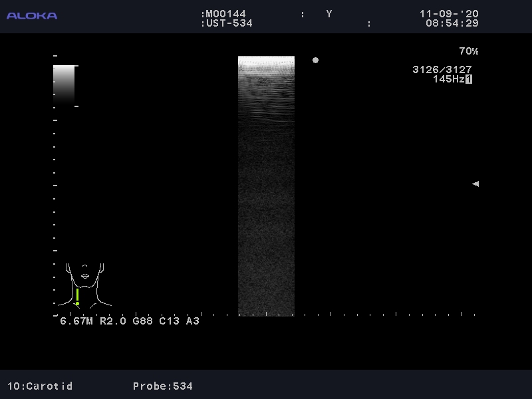Click the highlighted 1 box beside 145Hz

coord(469,79)
